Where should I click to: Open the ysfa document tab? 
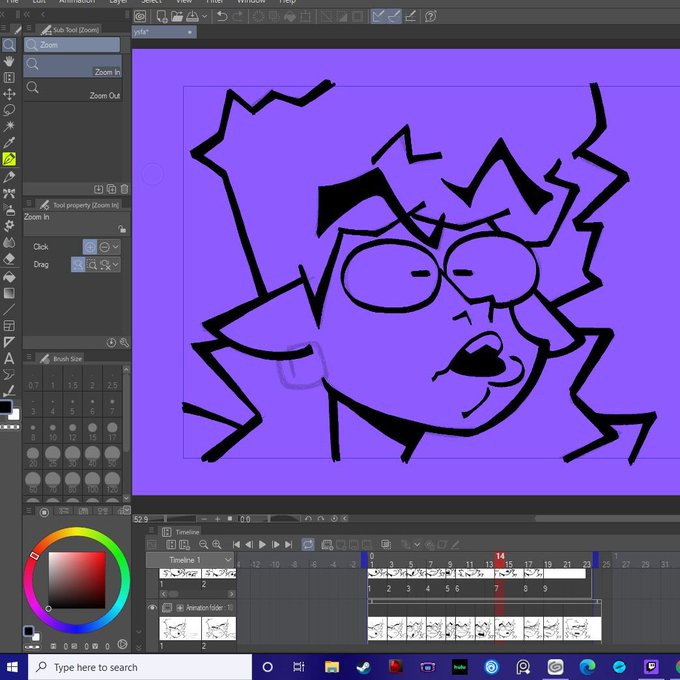[x=164, y=32]
